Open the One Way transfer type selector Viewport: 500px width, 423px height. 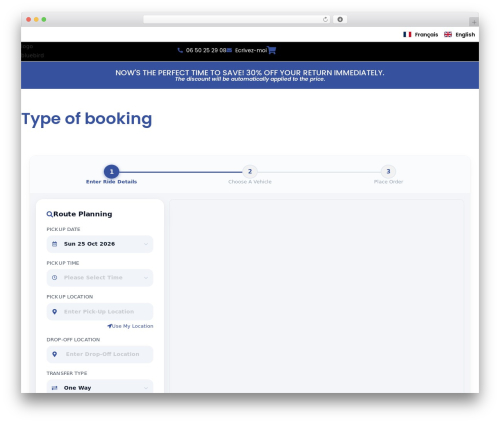pyautogui.click(x=100, y=387)
